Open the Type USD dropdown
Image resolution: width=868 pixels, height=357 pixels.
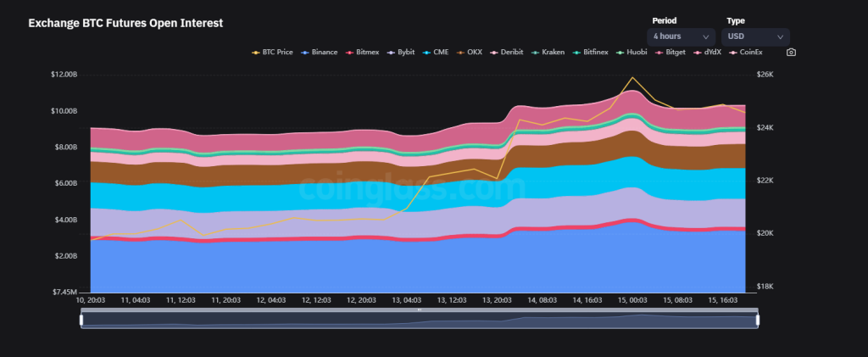[755, 36]
